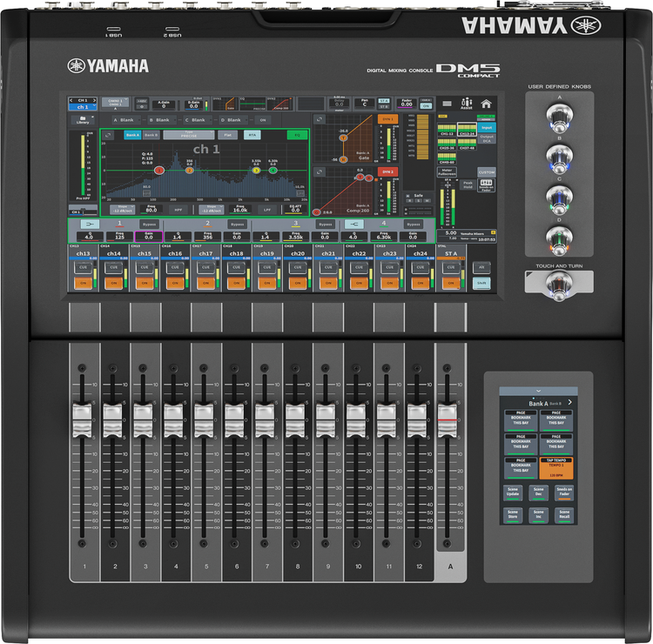Tap the Assist icon

tap(467, 104)
